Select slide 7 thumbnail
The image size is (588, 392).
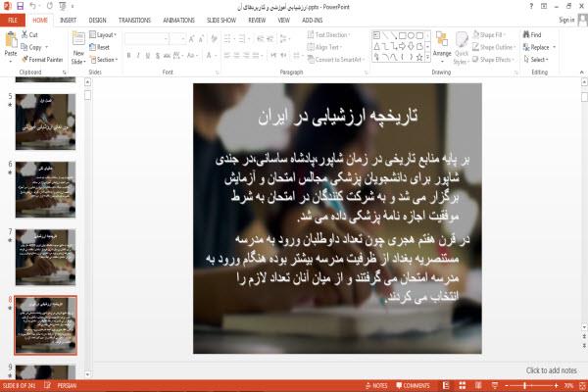coord(45,257)
